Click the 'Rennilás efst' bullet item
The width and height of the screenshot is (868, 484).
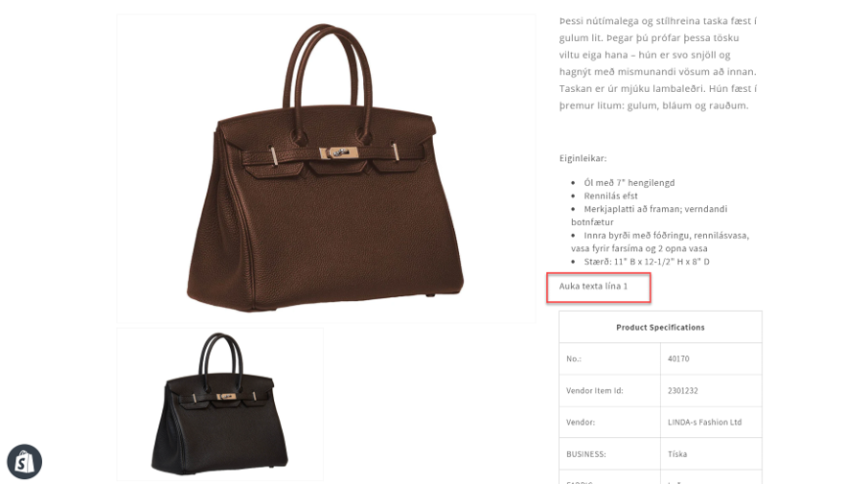click(x=610, y=196)
